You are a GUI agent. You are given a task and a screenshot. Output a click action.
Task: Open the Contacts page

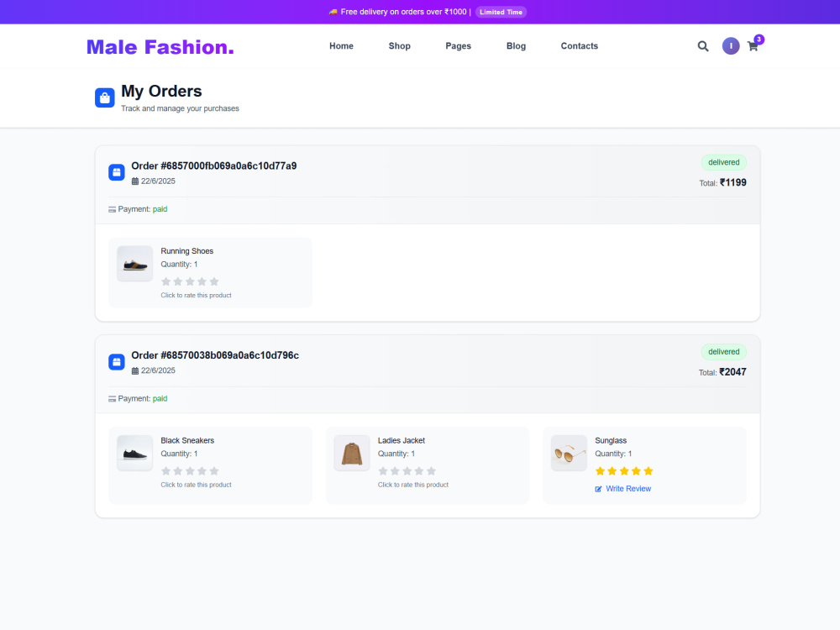click(x=579, y=46)
